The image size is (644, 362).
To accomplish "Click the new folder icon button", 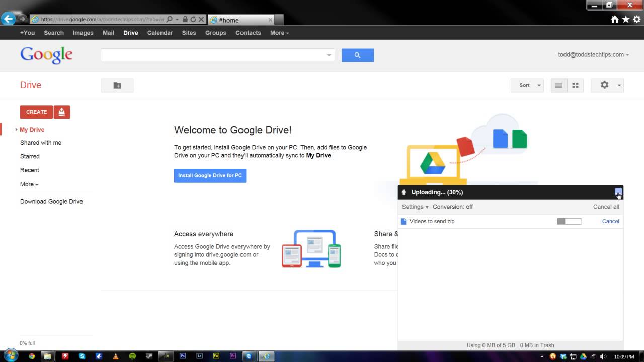I will 117,85.
